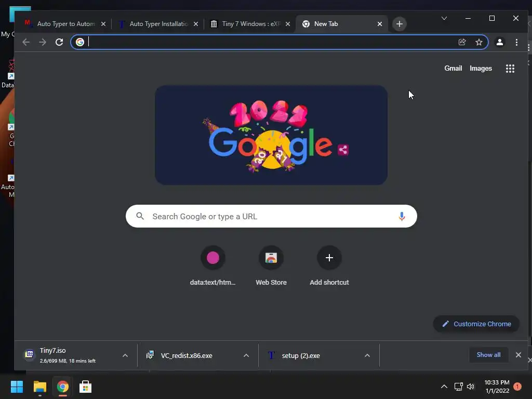This screenshot has height=399, width=532.
Task: Close the downloads bar
Action: pos(518,355)
